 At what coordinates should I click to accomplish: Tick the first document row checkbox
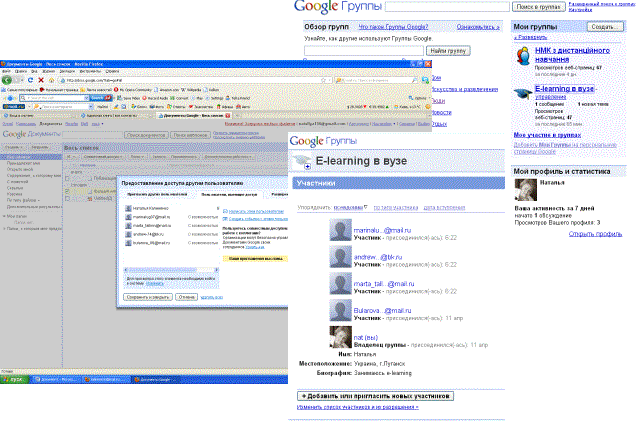tap(67, 178)
